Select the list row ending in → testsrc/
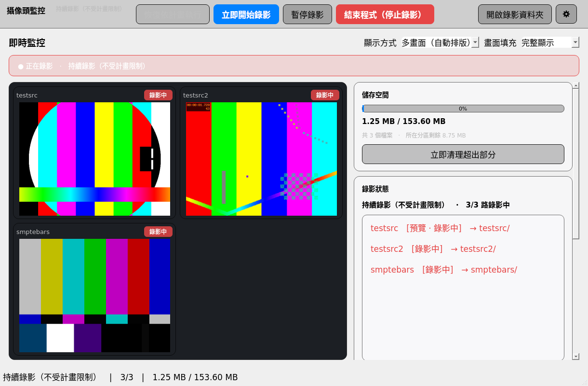 coord(463,228)
